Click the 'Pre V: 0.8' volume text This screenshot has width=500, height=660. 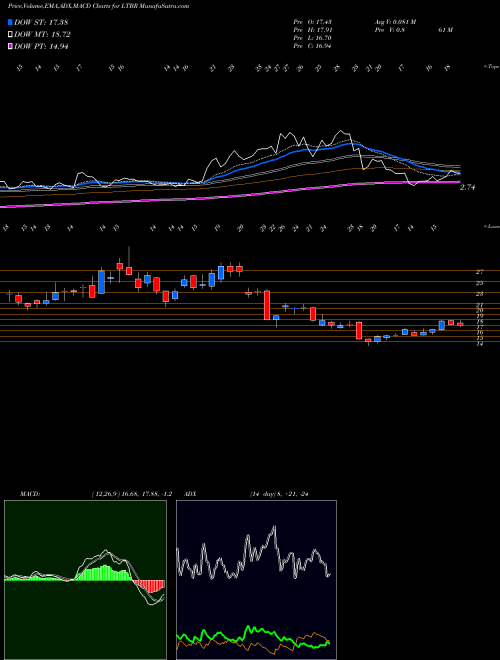[x=389, y=30]
